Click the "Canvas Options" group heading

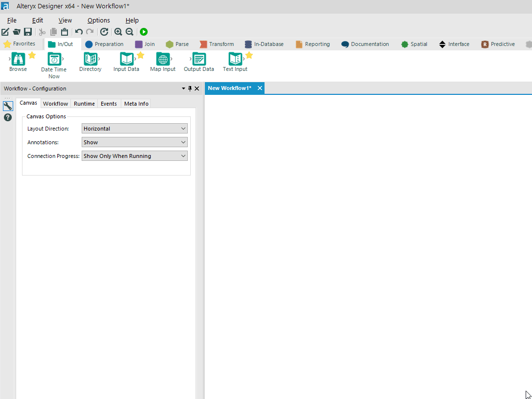click(x=46, y=116)
